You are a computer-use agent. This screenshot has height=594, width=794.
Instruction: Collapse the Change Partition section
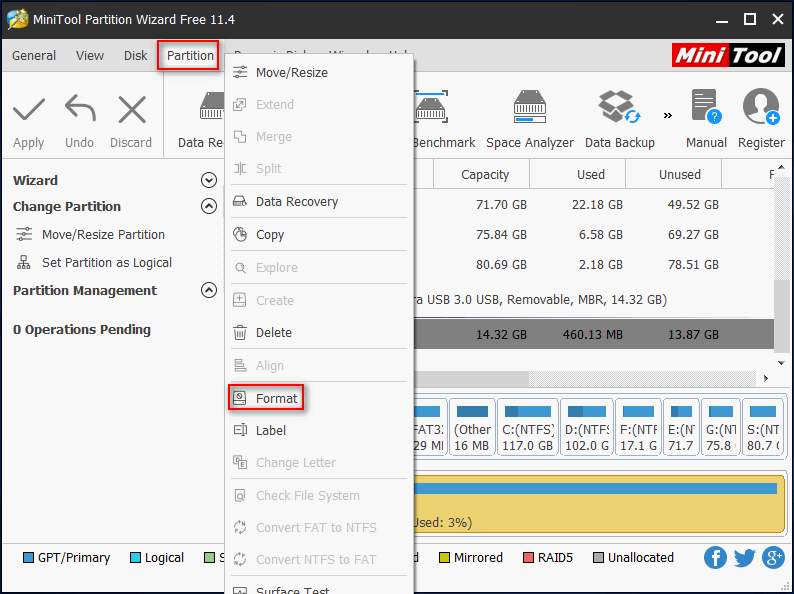(x=209, y=206)
